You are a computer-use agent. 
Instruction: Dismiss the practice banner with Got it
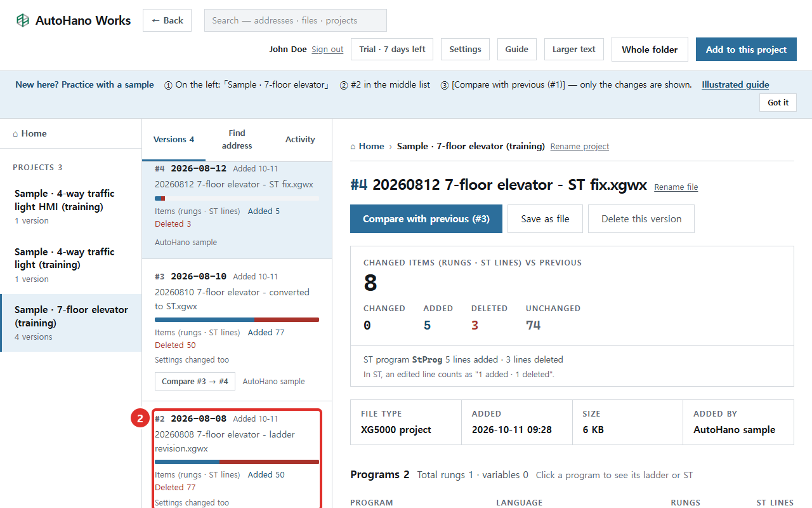click(x=778, y=102)
